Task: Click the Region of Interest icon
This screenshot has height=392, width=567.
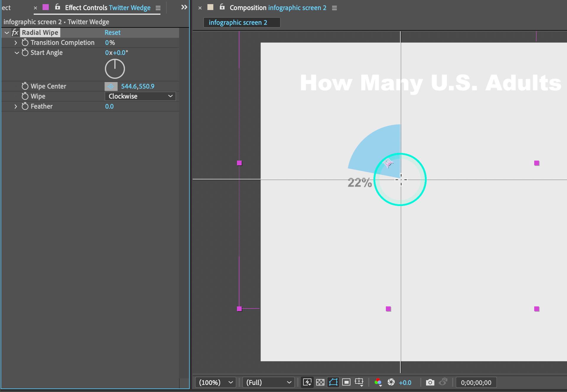Action: (346, 382)
